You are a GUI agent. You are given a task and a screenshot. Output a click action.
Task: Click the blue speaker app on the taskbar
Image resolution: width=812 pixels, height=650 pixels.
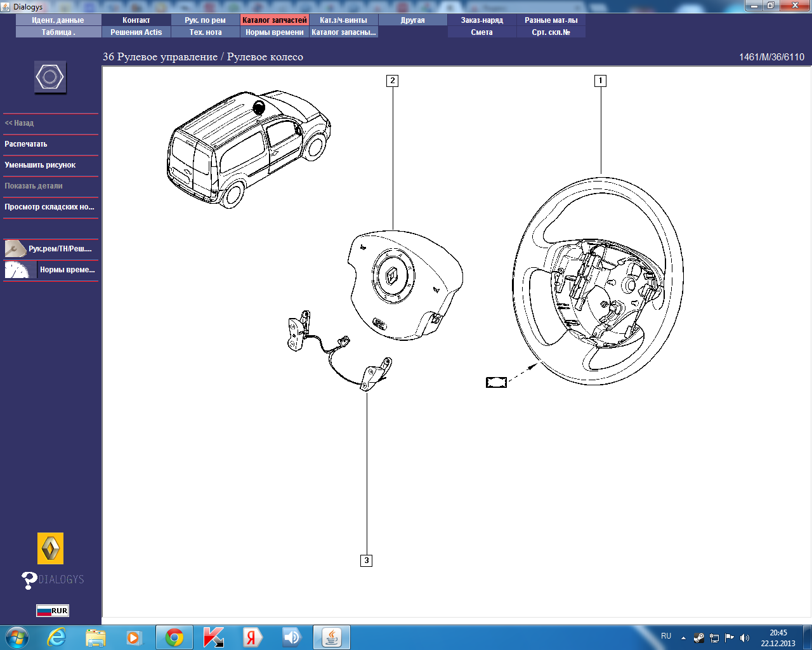292,637
